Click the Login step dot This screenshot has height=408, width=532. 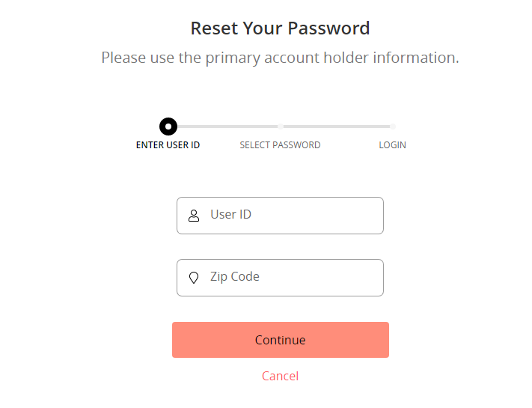click(x=393, y=127)
